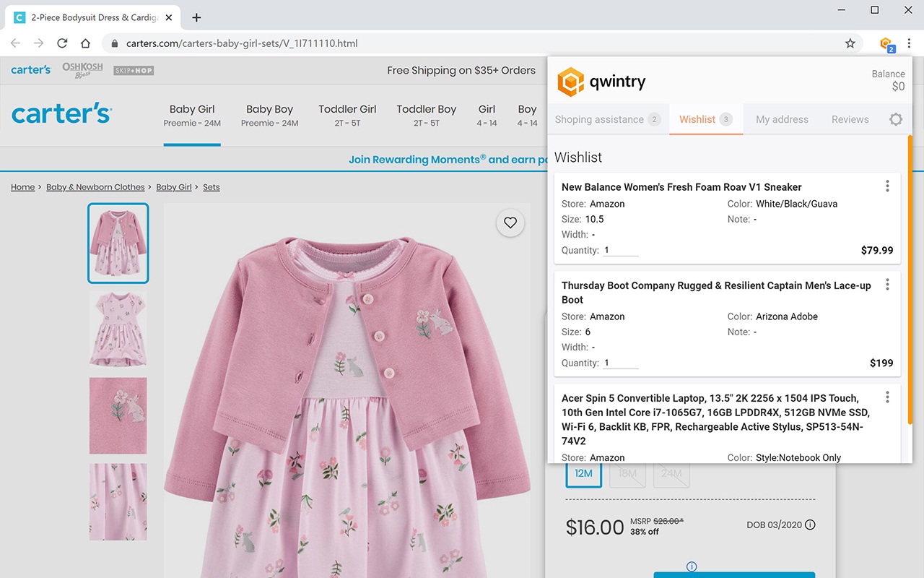Open Toddler Boy category menu
Image resolution: width=924 pixels, height=578 pixels.
coord(427,115)
